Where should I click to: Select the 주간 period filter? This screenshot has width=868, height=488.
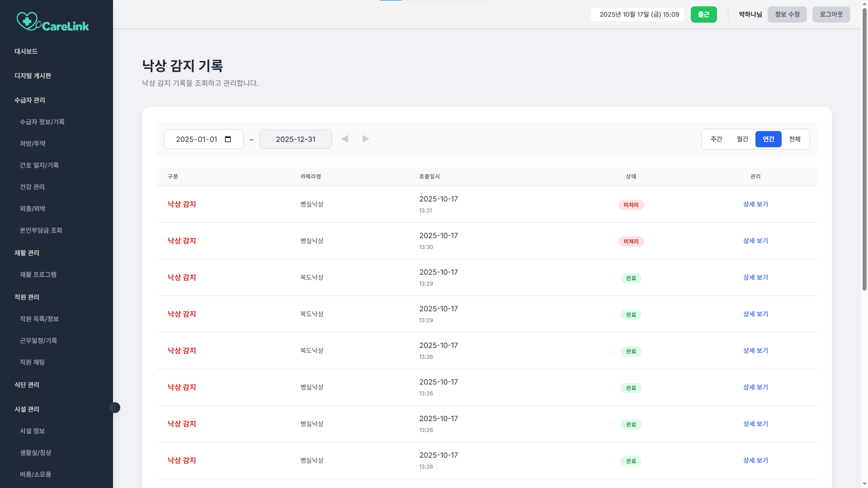717,139
